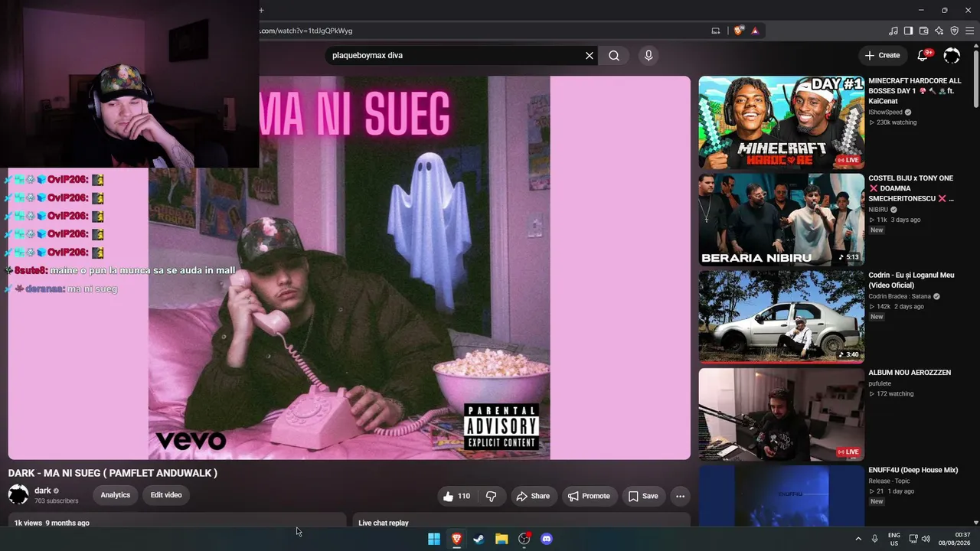Viewport: 980px width, 551px height.
Task: Open OBS Studio from the taskbar
Action: (x=524, y=539)
